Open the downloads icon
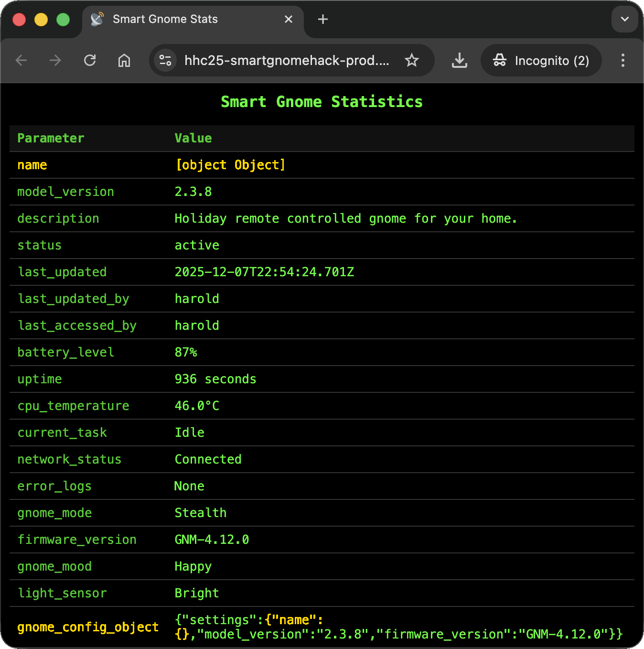 pos(459,60)
